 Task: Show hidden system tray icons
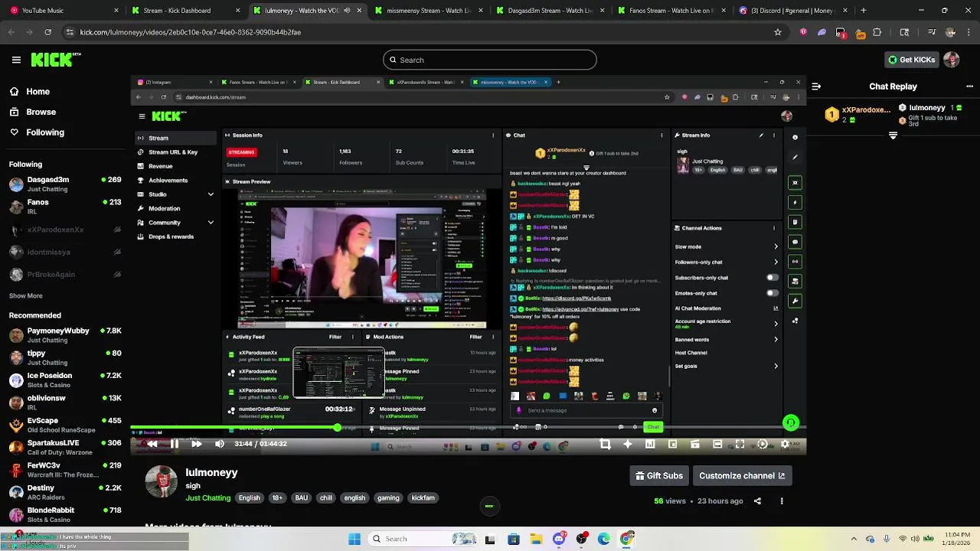(x=854, y=539)
